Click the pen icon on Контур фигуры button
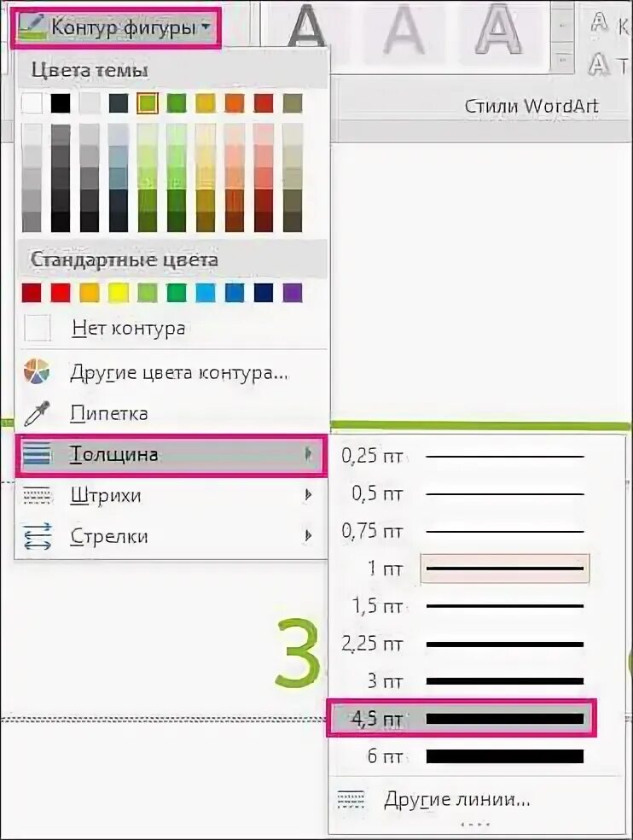633x840 pixels. pos(31,26)
